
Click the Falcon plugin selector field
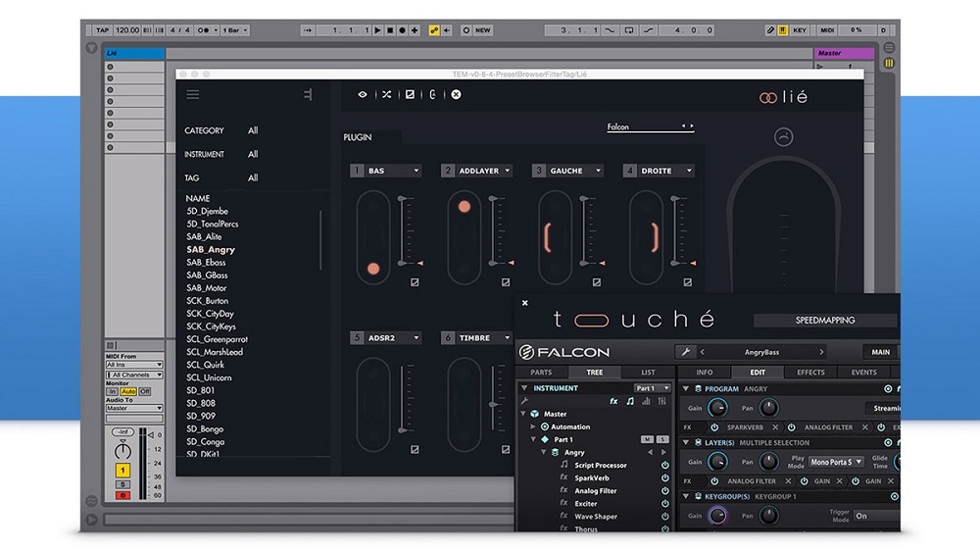pos(650,126)
